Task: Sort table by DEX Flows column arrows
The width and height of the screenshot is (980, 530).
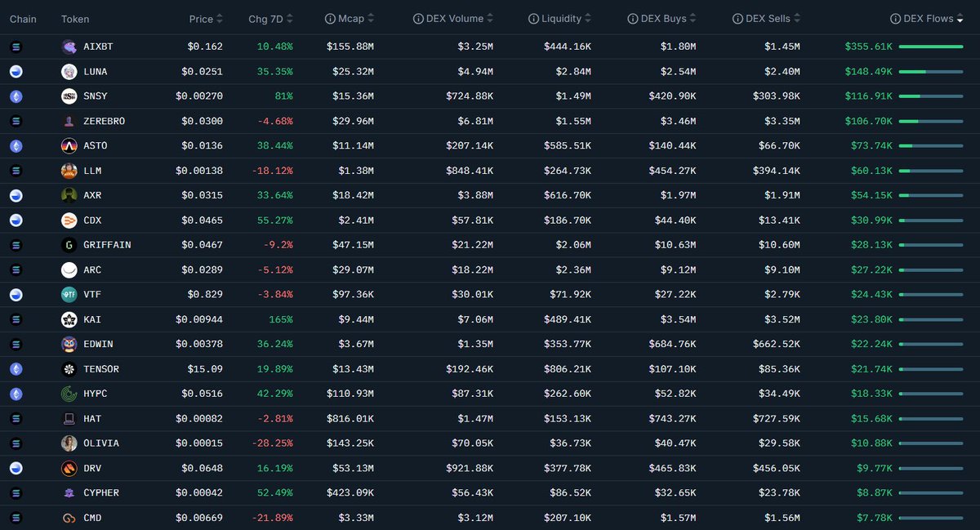Action: click(x=960, y=19)
